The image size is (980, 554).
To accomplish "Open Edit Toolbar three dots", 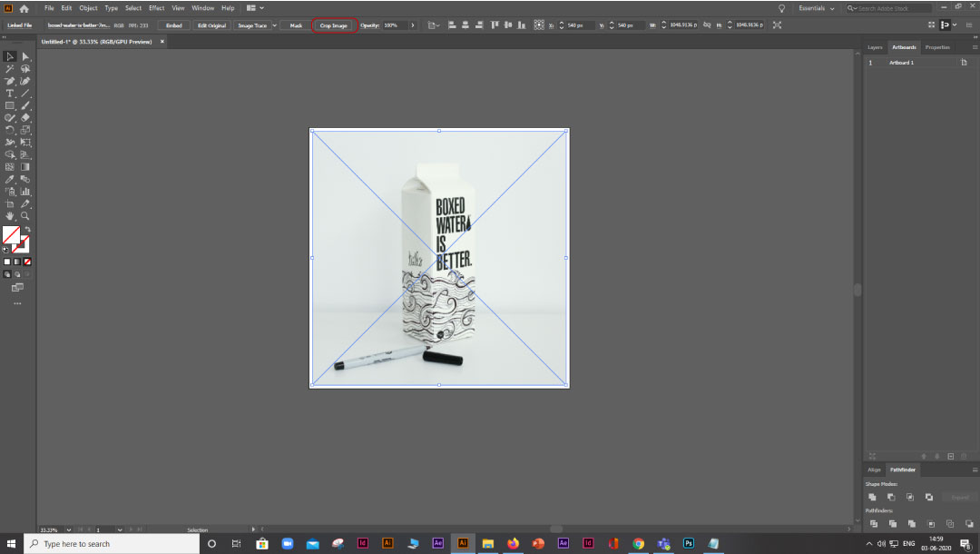I will coord(17,303).
